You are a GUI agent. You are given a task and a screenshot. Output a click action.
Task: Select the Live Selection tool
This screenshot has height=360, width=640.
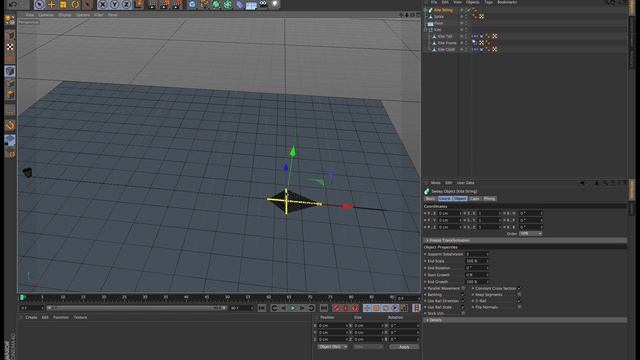[x=40, y=4]
